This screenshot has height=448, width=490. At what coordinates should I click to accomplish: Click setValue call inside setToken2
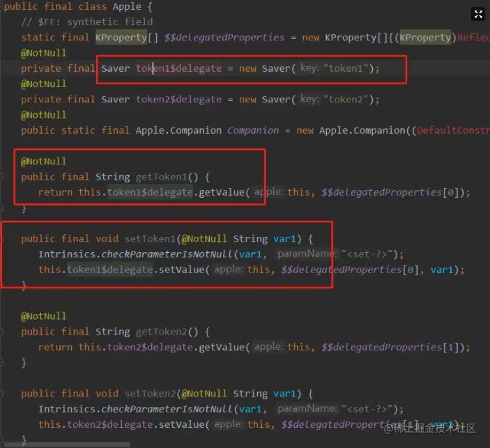pos(181,424)
